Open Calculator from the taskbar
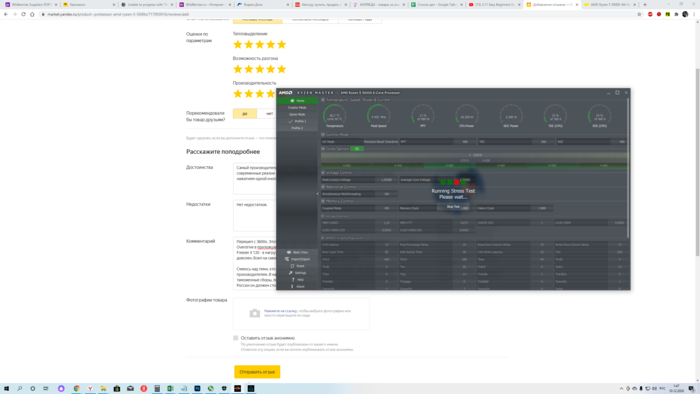Viewport: 700px width, 394px height. coord(157,389)
